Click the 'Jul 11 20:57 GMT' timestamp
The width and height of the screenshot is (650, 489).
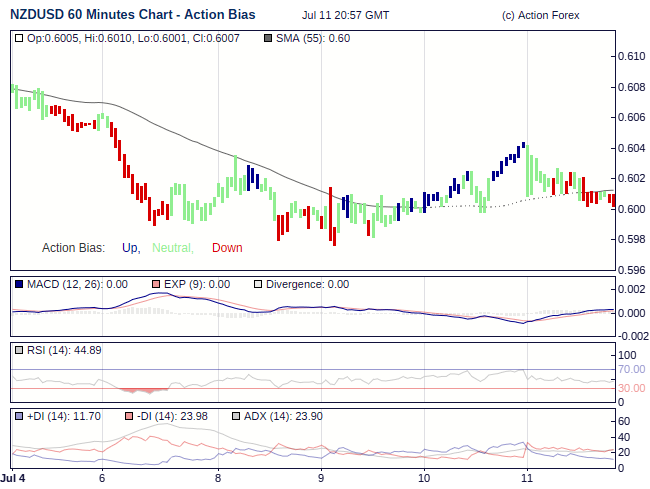(346, 16)
